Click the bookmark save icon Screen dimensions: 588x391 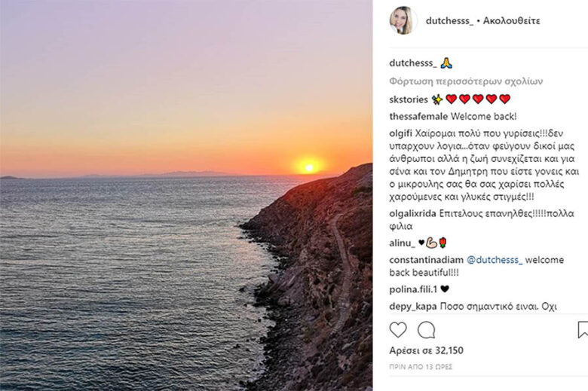click(x=583, y=330)
